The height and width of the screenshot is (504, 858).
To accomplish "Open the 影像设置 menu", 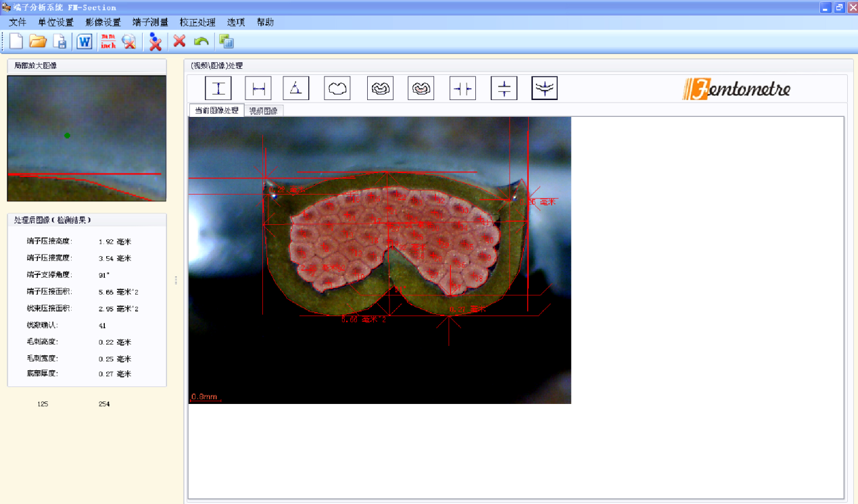I will (x=103, y=22).
